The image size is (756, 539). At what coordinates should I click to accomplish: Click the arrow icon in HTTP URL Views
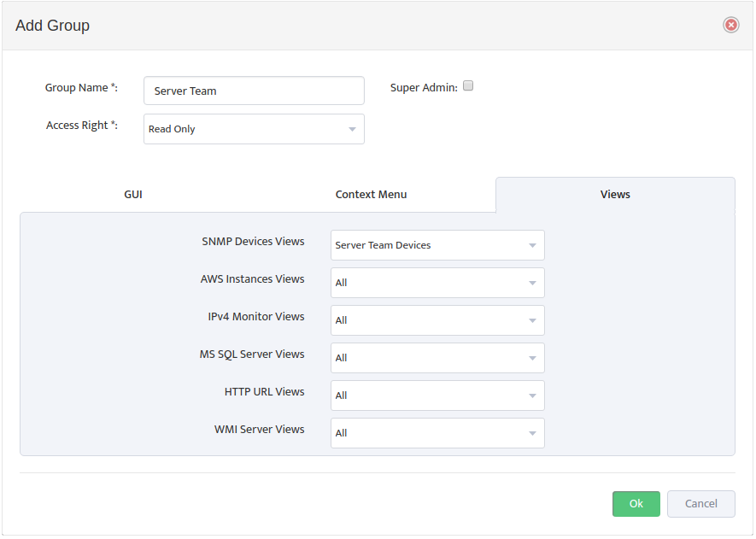[x=532, y=395]
